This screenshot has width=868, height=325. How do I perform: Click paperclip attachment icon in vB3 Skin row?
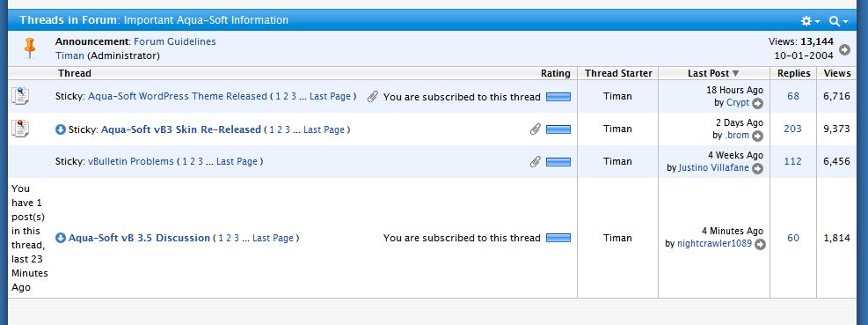click(535, 129)
